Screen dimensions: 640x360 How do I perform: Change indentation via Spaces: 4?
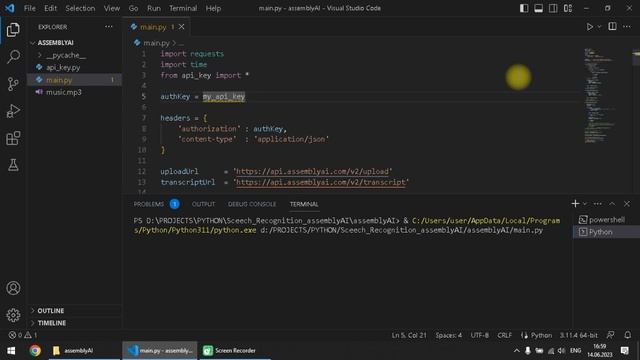pos(449,335)
